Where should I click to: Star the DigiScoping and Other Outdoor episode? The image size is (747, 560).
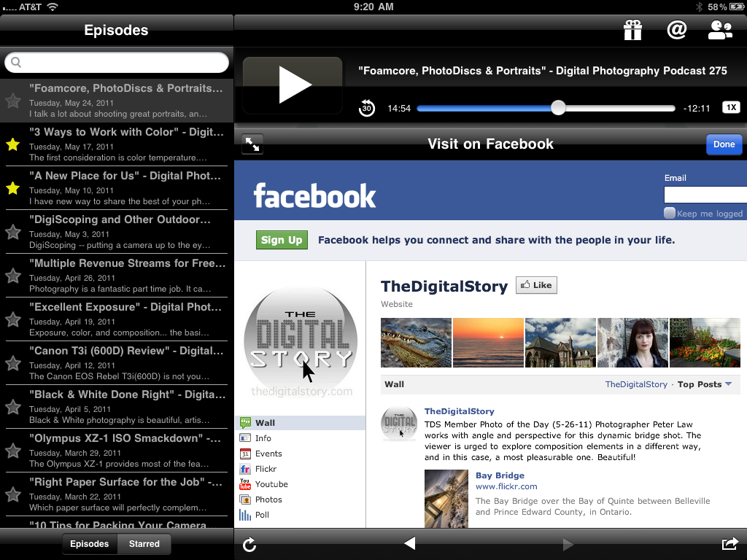[x=13, y=232]
